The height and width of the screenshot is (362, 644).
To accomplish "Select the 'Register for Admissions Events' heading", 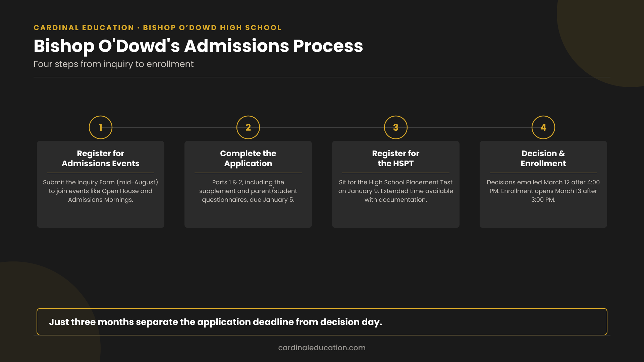I will click(101, 158).
